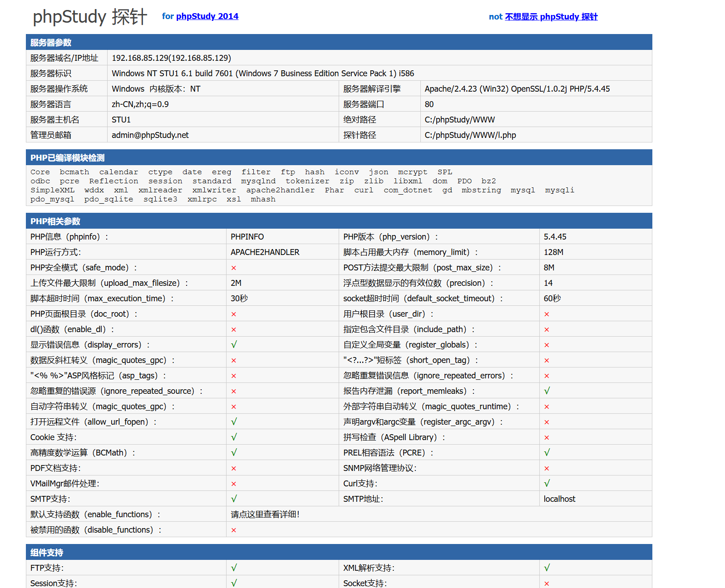Select the Windows NT STU1 6.1 build identifier
This screenshot has height=588, width=725.
[x=263, y=73]
